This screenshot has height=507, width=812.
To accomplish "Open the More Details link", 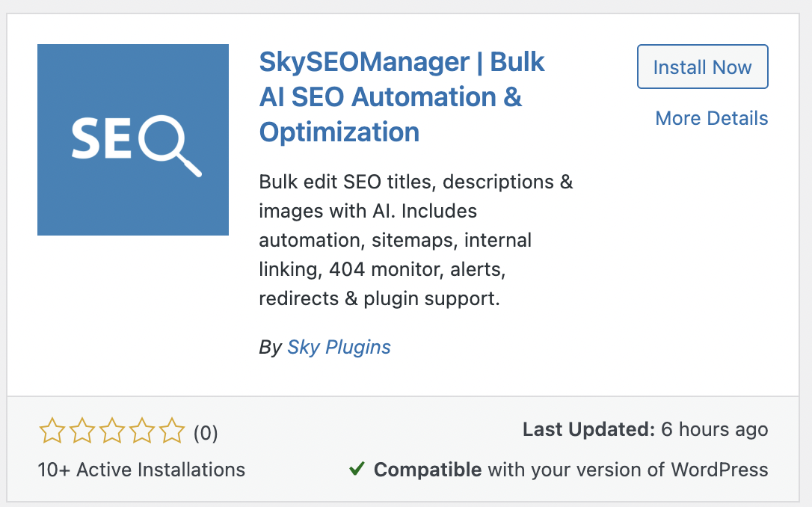I will pyautogui.click(x=712, y=119).
